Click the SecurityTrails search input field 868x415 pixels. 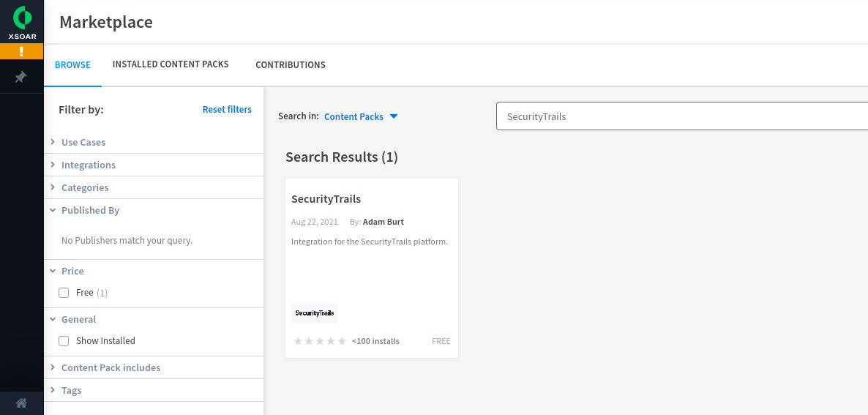point(682,116)
